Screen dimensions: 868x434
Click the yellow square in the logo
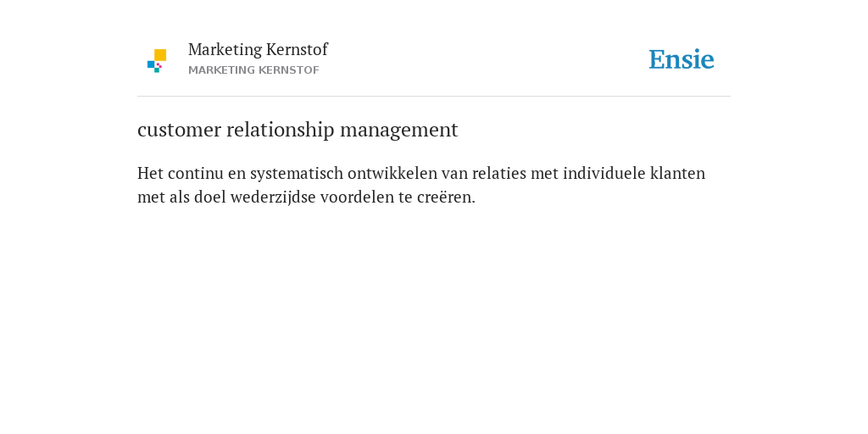(160, 55)
